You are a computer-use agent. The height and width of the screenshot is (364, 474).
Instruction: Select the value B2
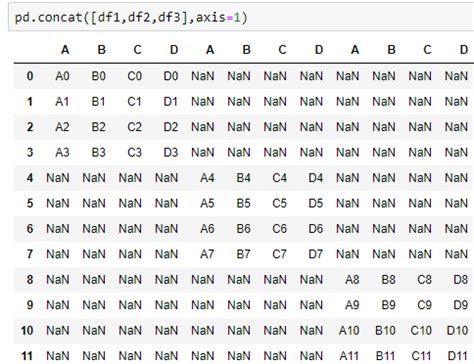click(x=99, y=127)
